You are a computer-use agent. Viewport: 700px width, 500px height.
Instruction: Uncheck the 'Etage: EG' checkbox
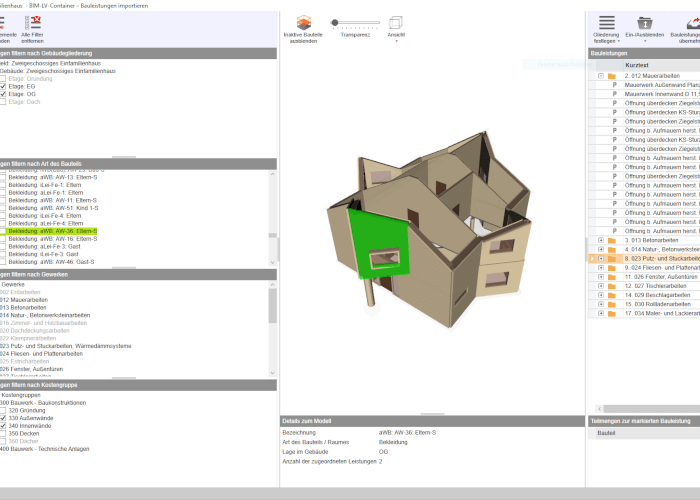coord(3,87)
